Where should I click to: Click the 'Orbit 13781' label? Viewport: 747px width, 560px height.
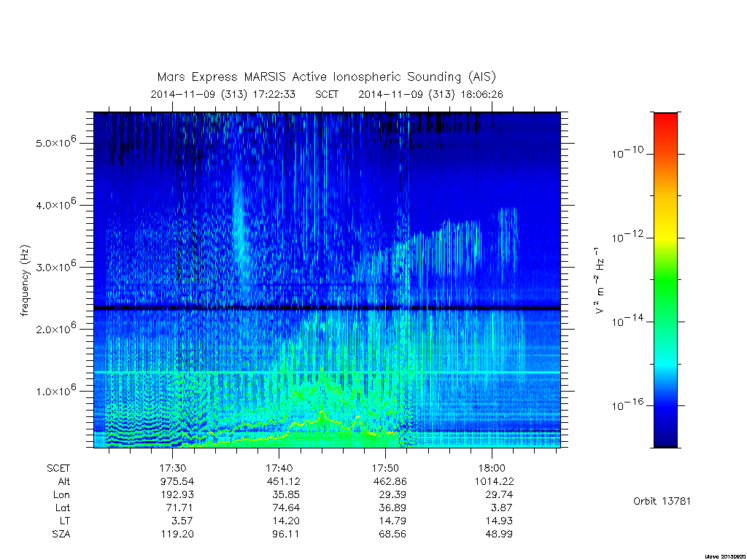coord(662,501)
